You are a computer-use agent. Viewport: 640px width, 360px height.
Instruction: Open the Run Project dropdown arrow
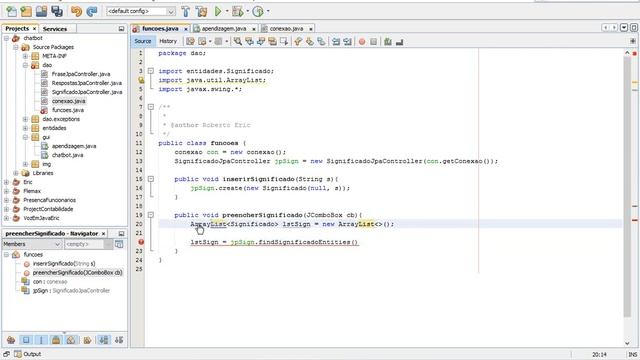click(x=227, y=11)
